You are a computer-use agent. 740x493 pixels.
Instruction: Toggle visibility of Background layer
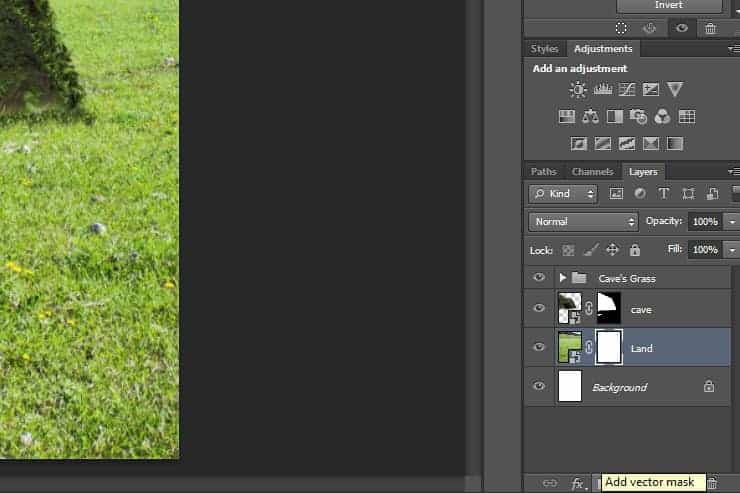[x=539, y=386]
